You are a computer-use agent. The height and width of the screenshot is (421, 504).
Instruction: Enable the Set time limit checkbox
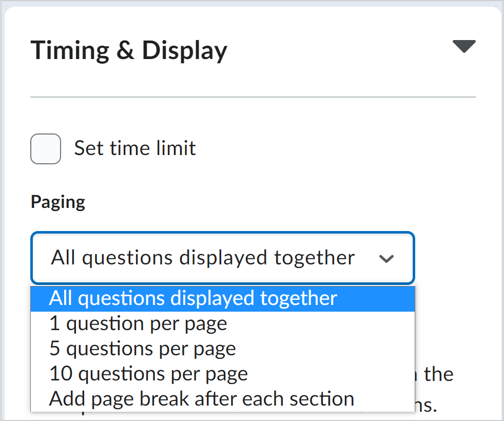[46, 149]
